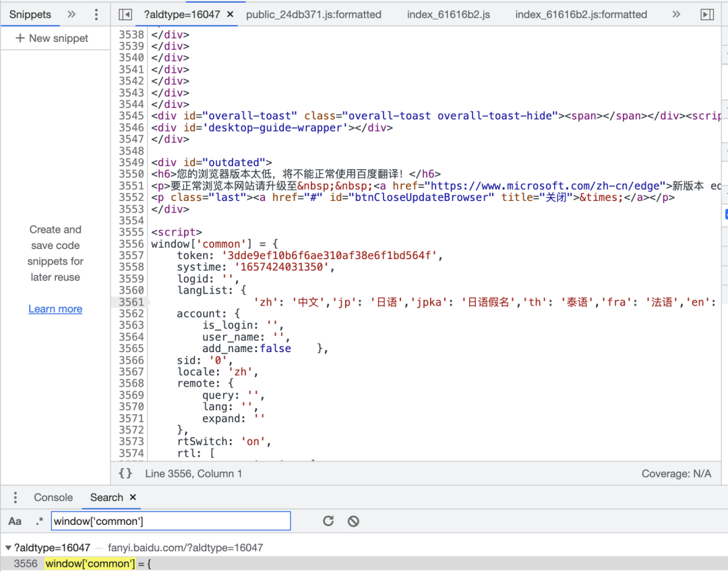Click the add_name:false code line
This screenshot has width=728, height=572.
pos(265,349)
